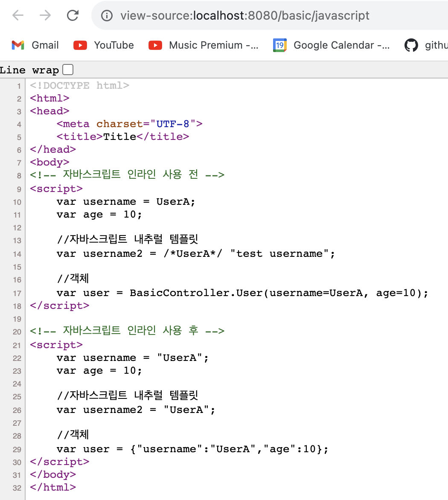Viewport: 448px width, 500px height.
Task: Reload the view-source page
Action: 73,15
